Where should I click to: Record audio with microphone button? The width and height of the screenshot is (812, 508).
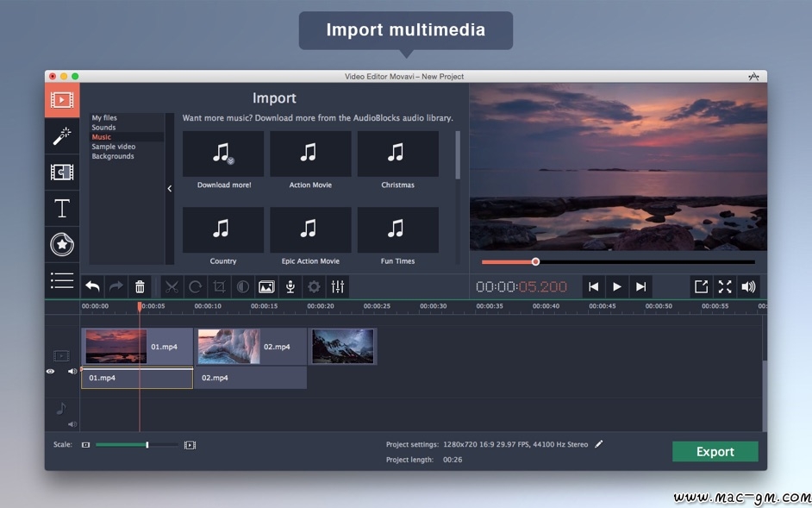[290, 286]
